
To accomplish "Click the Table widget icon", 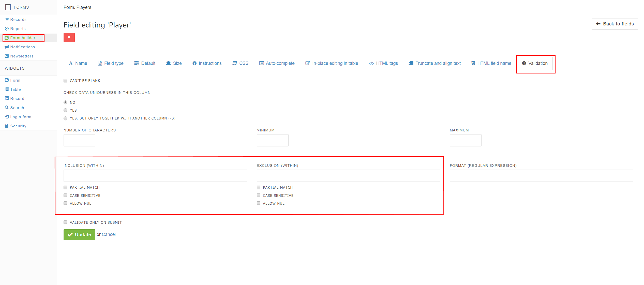I will click(x=7, y=89).
